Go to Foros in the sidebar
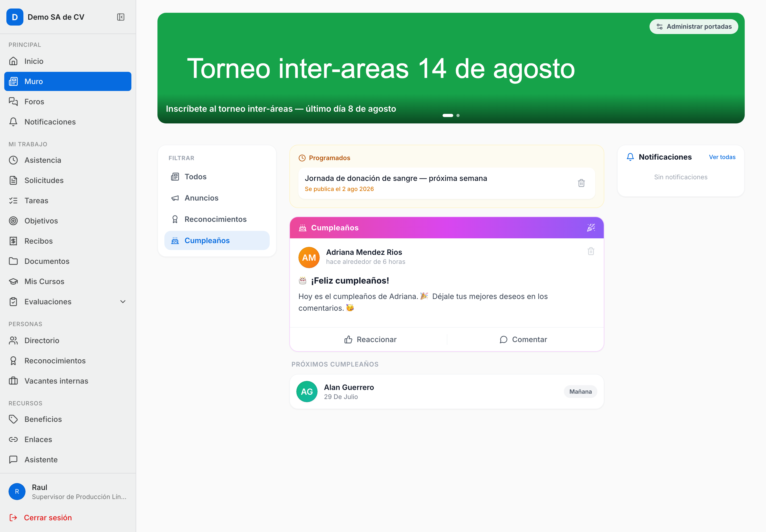 click(68, 102)
